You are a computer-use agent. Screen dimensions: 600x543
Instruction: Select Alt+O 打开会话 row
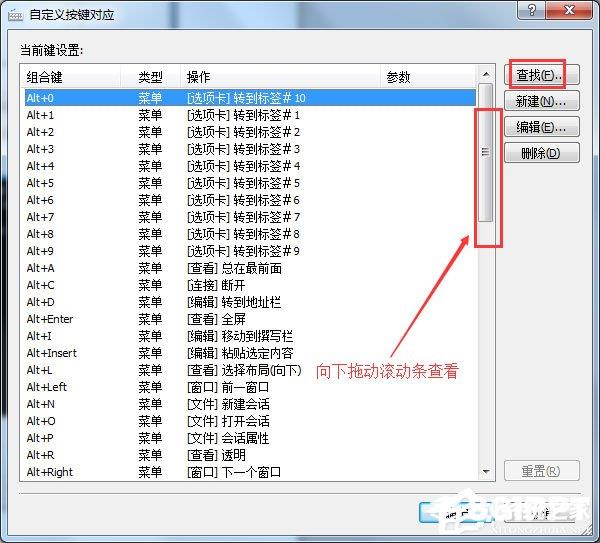coord(250,421)
